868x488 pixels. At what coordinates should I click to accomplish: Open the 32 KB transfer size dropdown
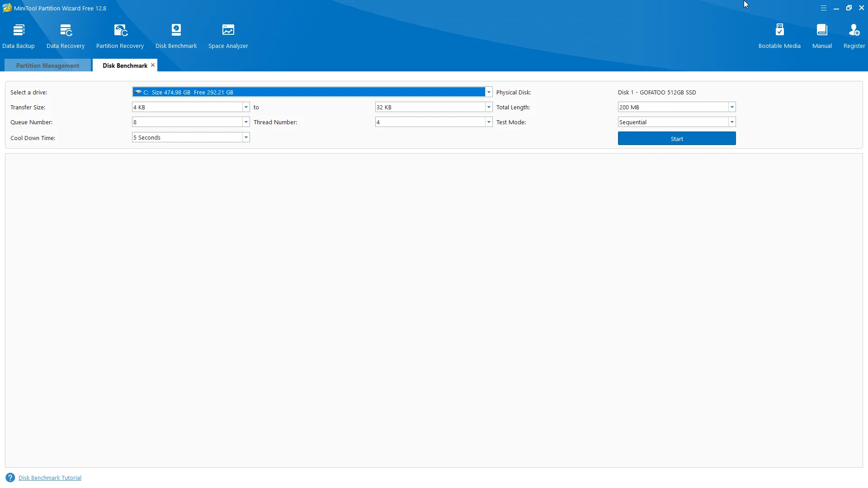click(x=489, y=107)
